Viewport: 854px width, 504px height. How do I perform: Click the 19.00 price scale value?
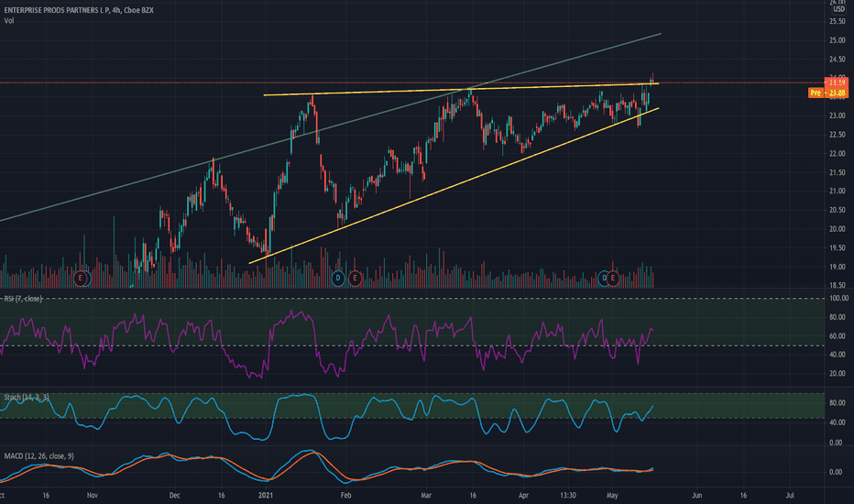pos(838,267)
